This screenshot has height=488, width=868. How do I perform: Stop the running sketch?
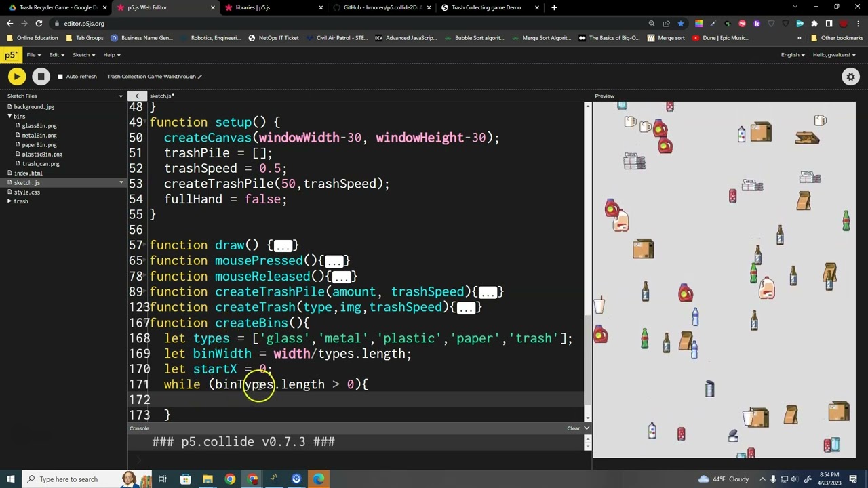point(41,77)
